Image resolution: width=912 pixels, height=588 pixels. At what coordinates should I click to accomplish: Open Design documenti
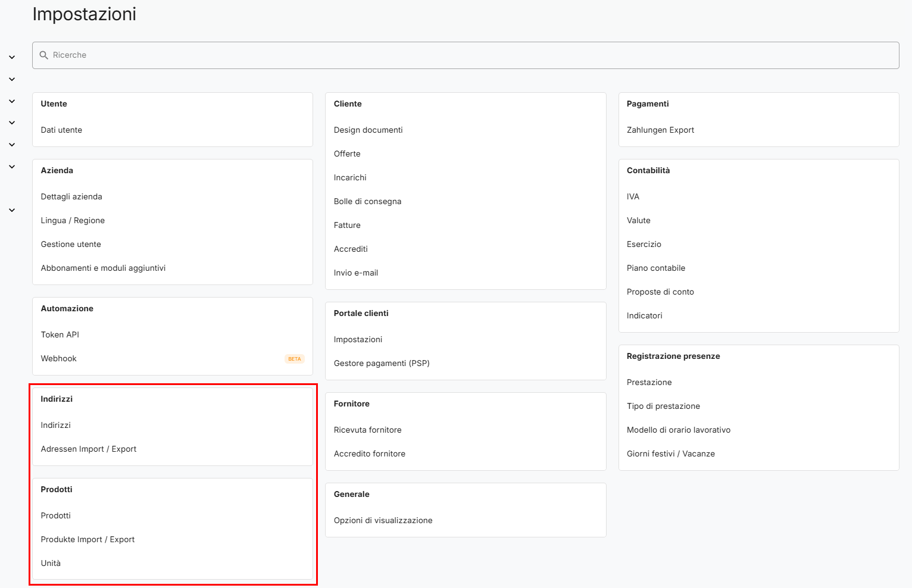pos(368,130)
